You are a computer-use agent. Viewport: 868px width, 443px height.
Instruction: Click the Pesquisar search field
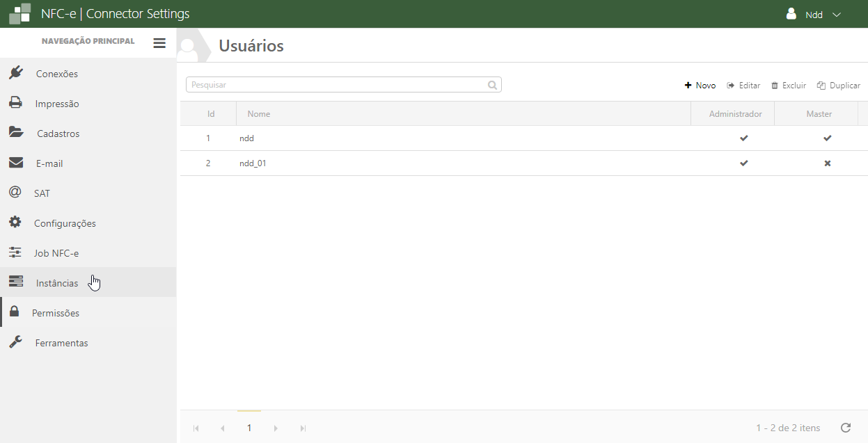(x=334, y=85)
